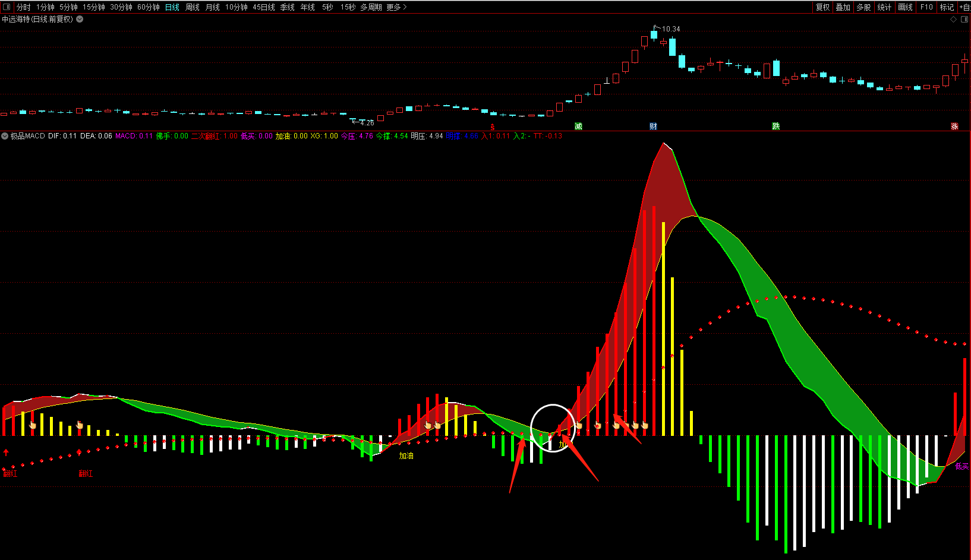The height and width of the screenshot is (560, 971).
Task: Click the first 翻红 label at far left
Action: click(10, 473)
